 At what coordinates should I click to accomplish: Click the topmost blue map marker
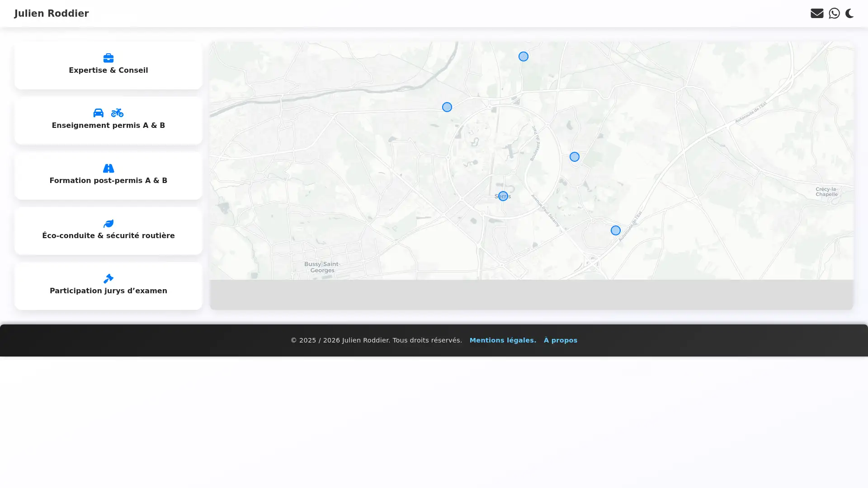(523, 56)
